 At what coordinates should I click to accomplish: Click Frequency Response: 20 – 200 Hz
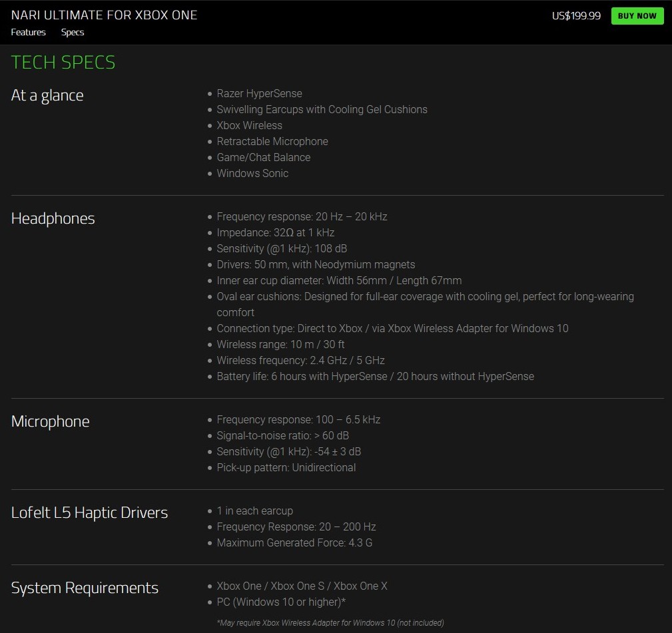[x=296, y=527]
